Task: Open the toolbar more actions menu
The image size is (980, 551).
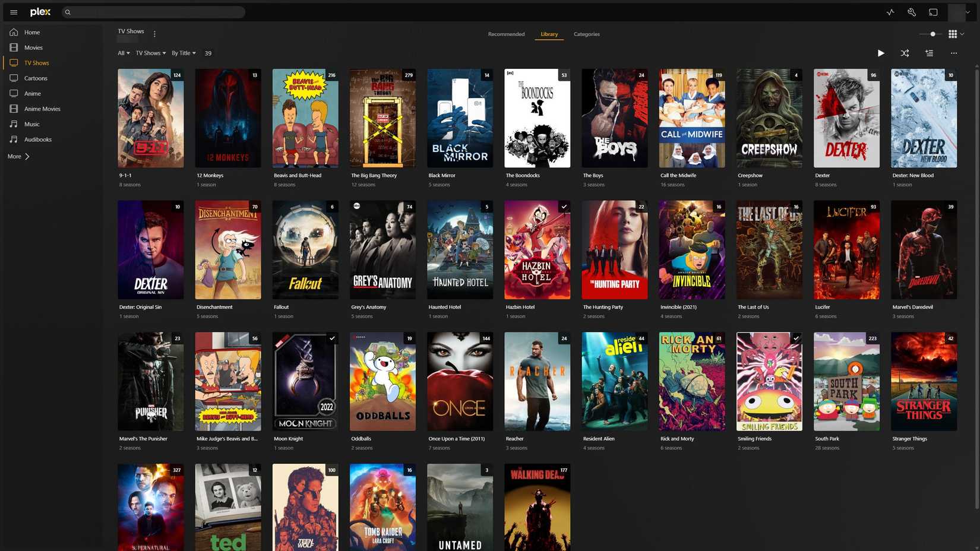Action: (954, 53)
